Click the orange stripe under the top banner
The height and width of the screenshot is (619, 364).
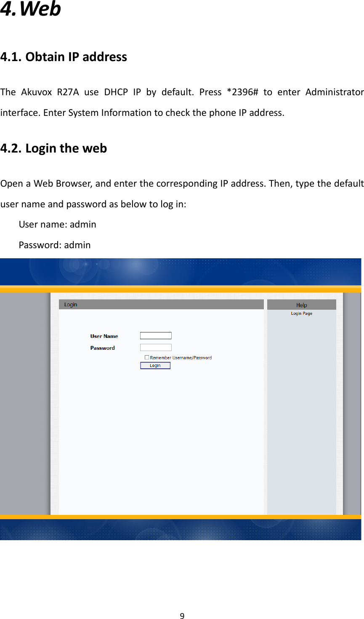[x=181, y=289]
